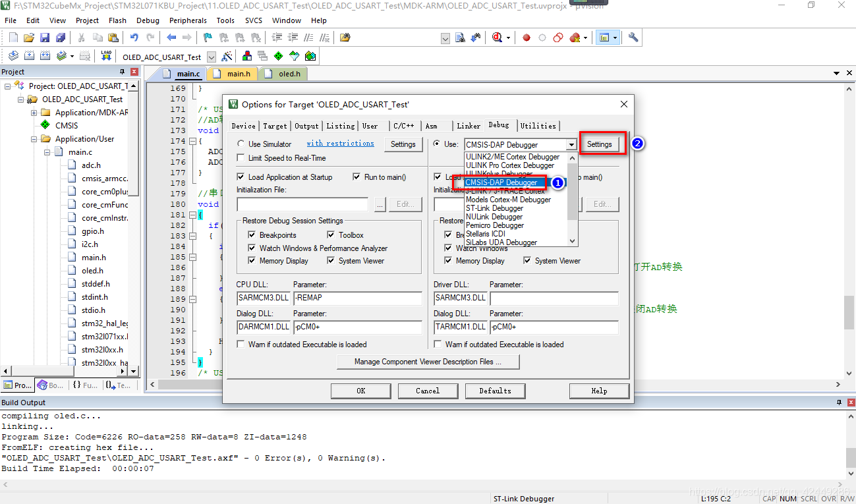The image size is (856, 504).
Task: Click the CPU DLL -REMAP parameter field
Action: [x=357, y=298]
